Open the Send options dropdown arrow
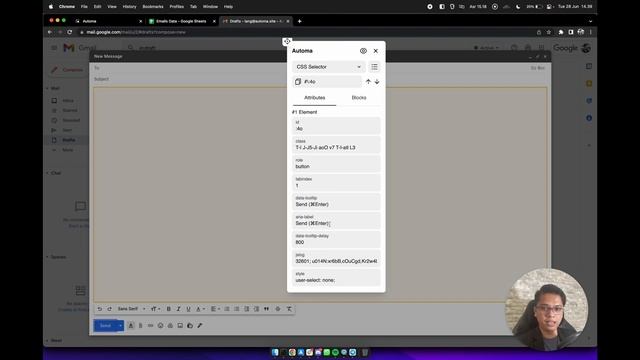 click(x=120, y=326)
